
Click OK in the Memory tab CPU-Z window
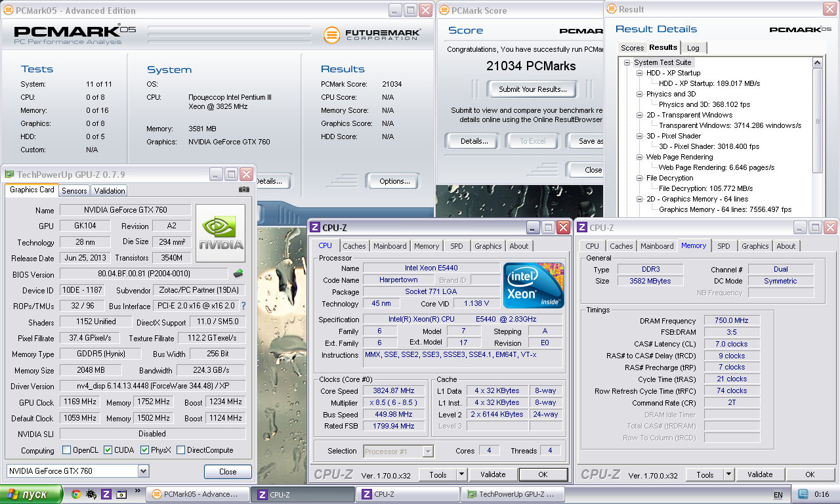810,474
